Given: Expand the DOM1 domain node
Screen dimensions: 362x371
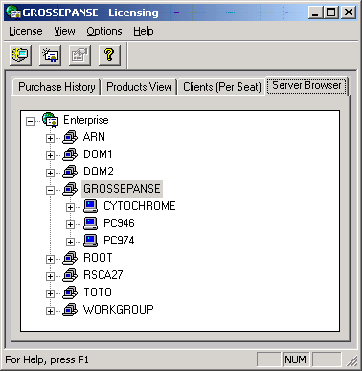Looking at the screenshot, I should (x=50, y=156).
